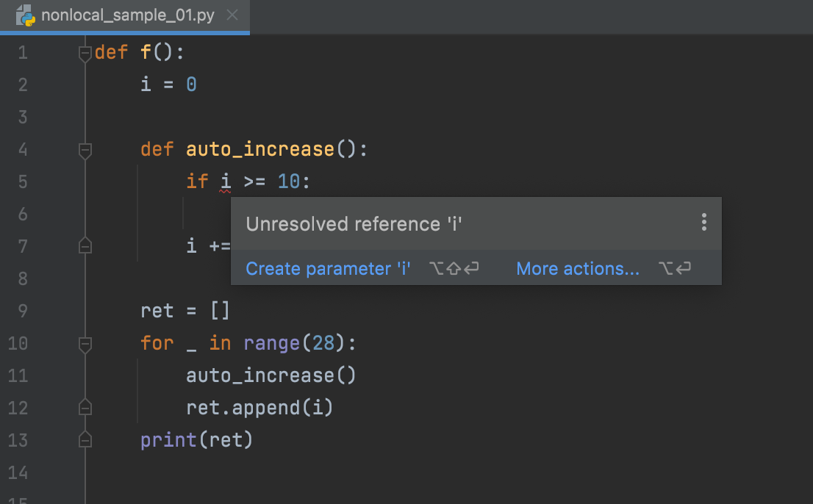Click the 'Unresolved reference 'i'' message text

pyautogui.click(x=354, y=224)
